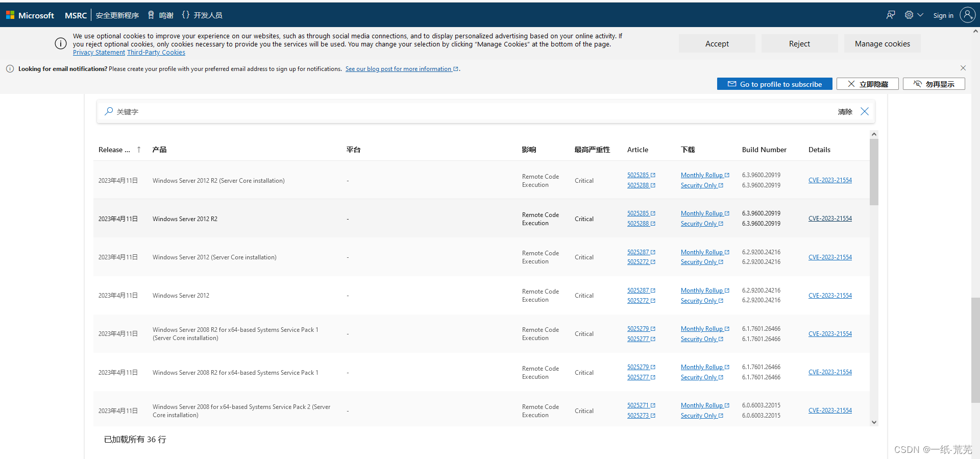Open Manage cookies options
Screen dimensions: 980x459
[882, 43]
